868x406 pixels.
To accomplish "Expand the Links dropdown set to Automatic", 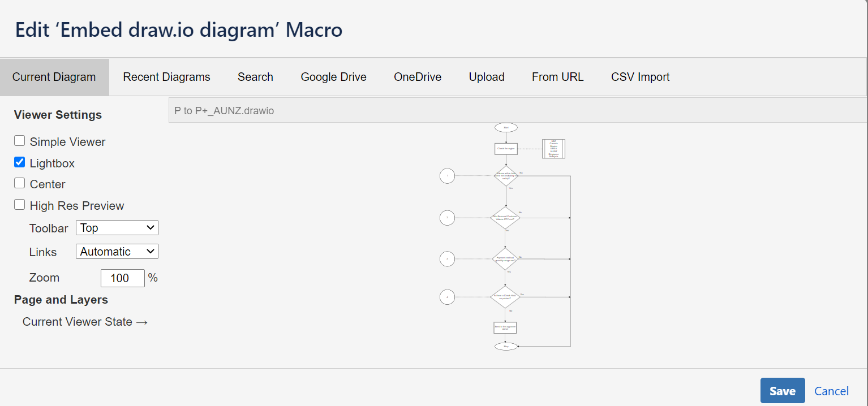I will (x=117, y=252).
